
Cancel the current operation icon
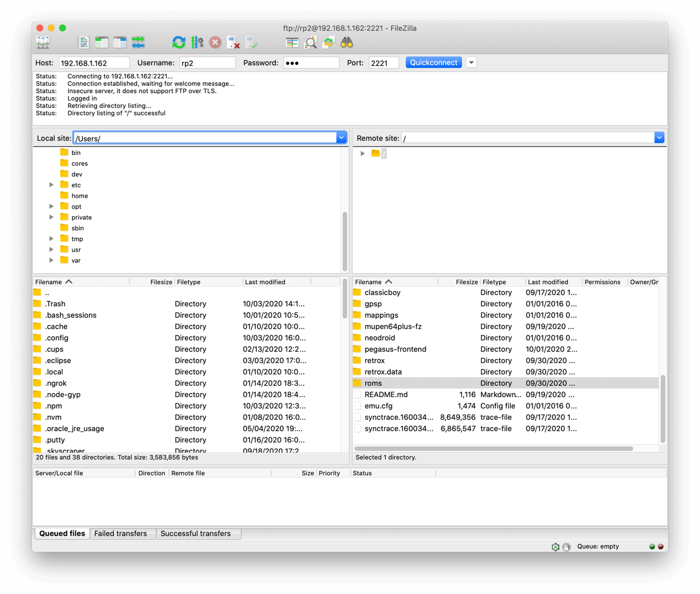point(215,43)
